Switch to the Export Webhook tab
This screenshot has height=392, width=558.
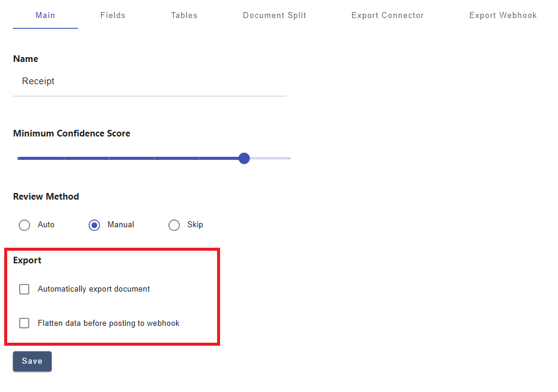coord(503,15)
